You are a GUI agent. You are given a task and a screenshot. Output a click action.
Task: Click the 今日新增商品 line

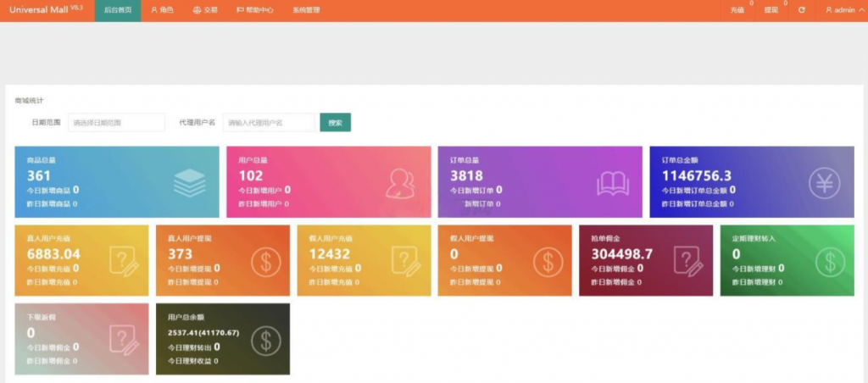[x=53, y=190]
